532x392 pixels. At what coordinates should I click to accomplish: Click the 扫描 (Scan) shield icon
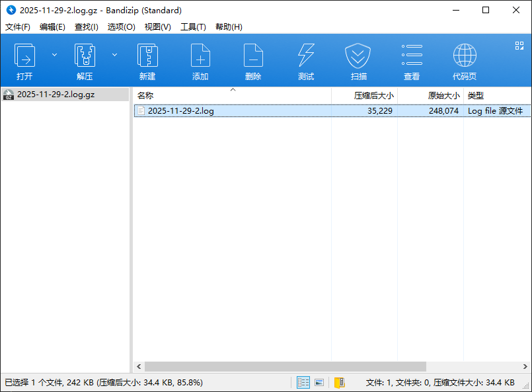pyautogui.click(x=358, y=56)
